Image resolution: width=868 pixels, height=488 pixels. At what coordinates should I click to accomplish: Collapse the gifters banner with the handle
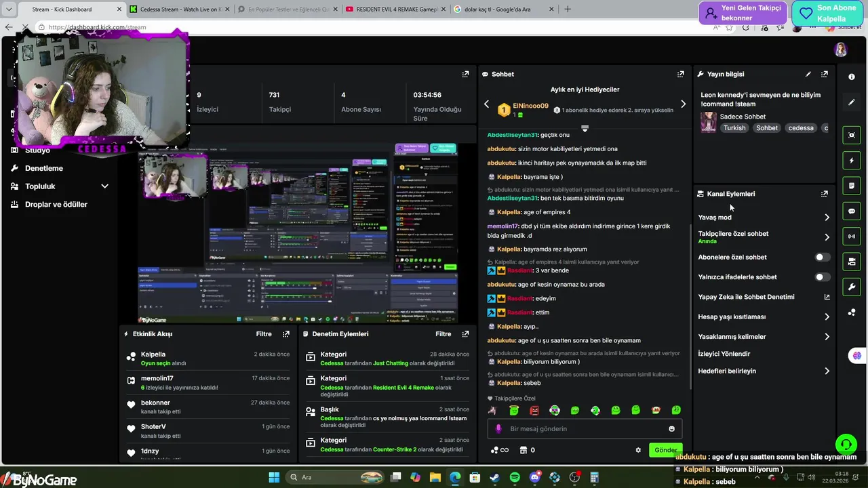pyautogui.click(x=585, y=128)
